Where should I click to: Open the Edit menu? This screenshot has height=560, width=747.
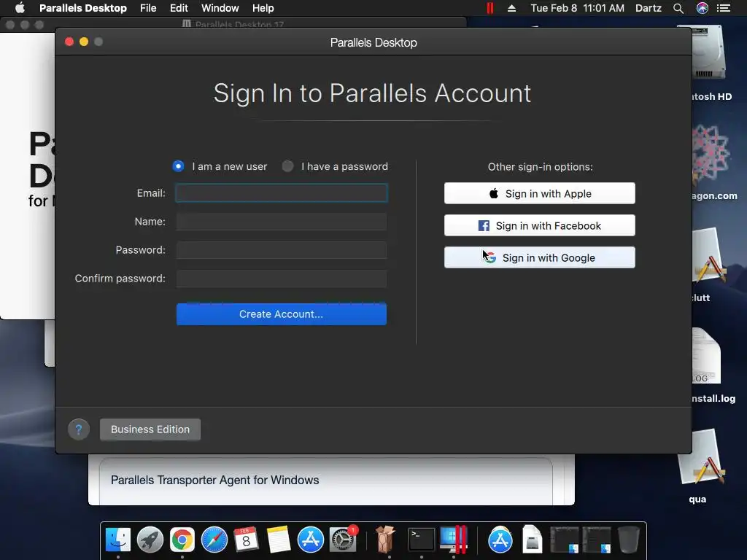pos(179,8)
